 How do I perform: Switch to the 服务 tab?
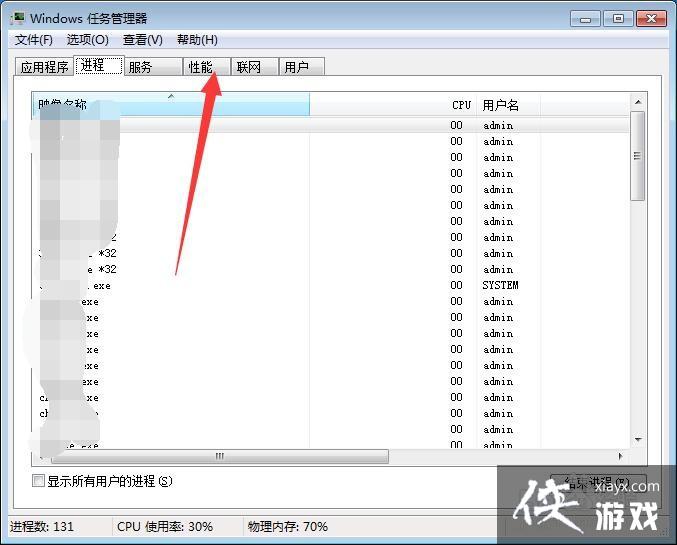[x=153, y=67]
